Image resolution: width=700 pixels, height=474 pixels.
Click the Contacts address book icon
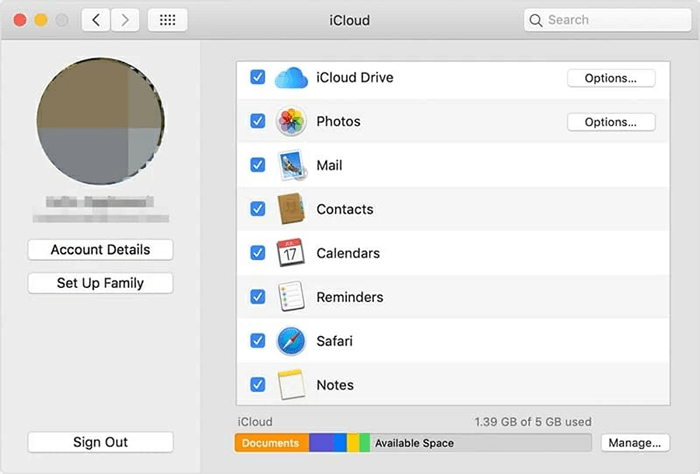pyautogui.click(x=291, y=209)
